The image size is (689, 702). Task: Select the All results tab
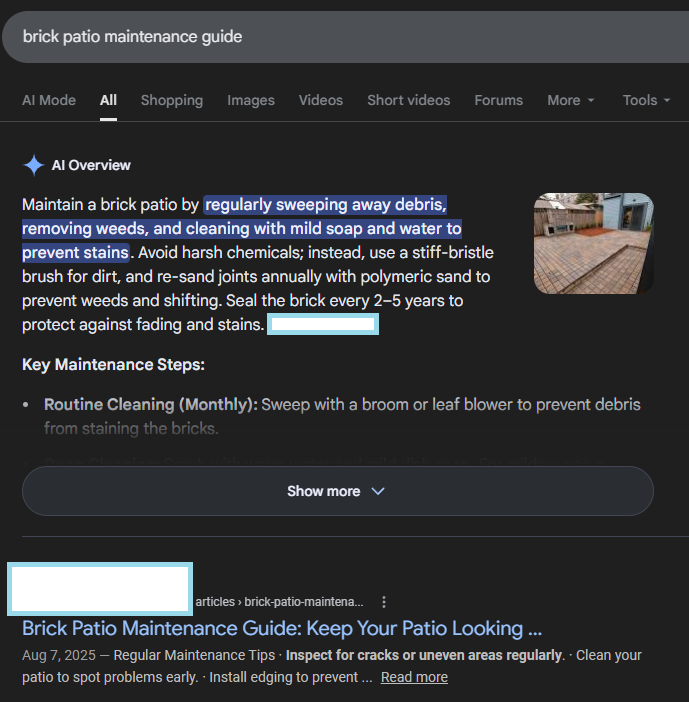click(108, 100)
